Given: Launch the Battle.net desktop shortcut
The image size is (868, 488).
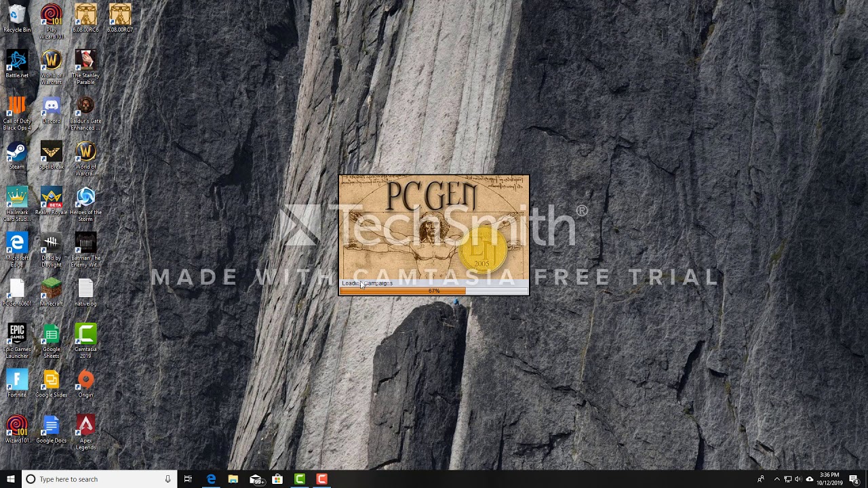Looking at the screenshot, I should click(17, 64).
